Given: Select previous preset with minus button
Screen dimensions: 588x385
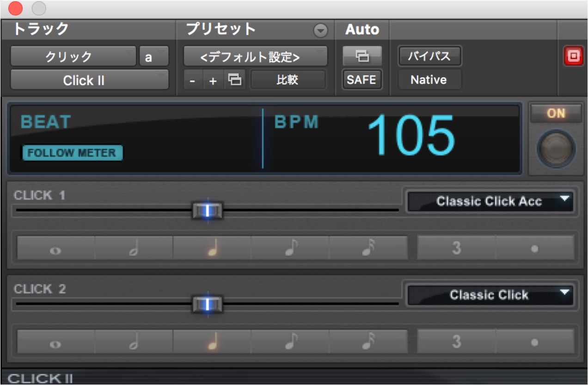Looking at the screenshot, I should click(193, 80).
